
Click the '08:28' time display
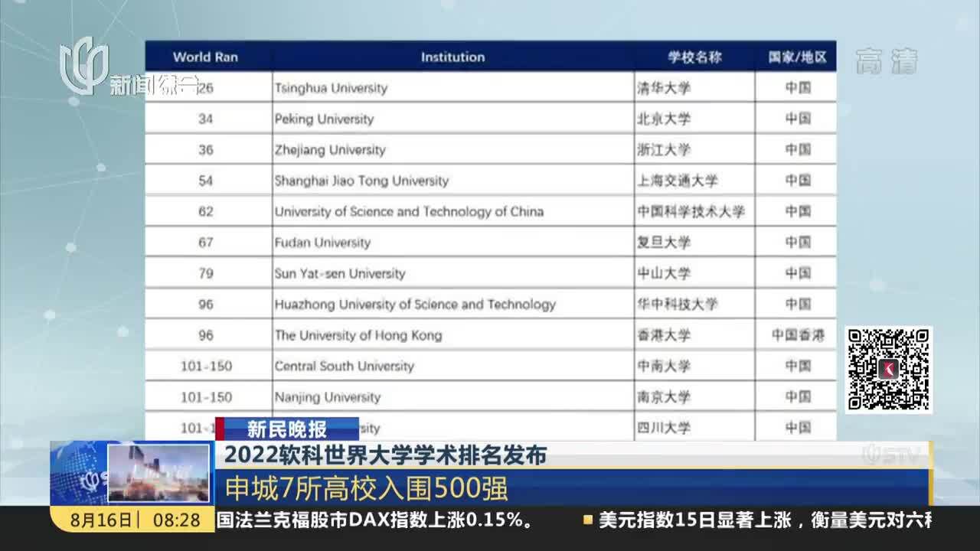[x=177, y=520]
